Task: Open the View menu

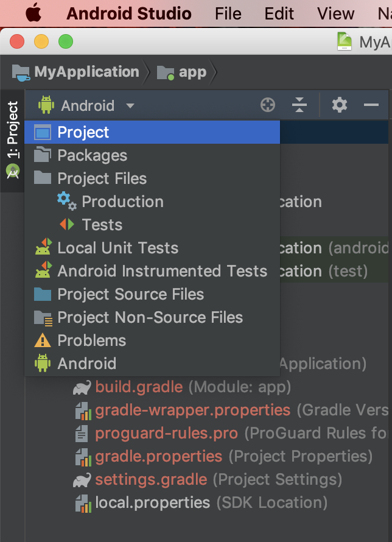Action: (x=336, y=14)
